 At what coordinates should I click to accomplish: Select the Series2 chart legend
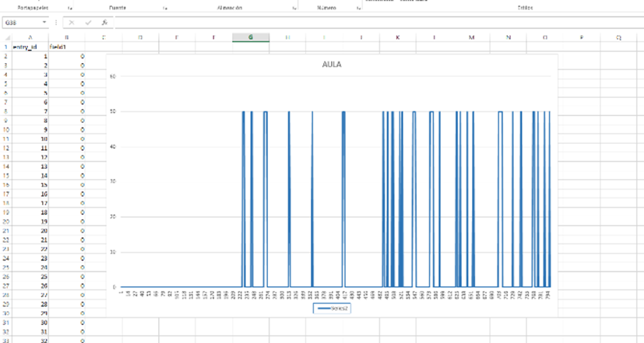pyautogui.click(x=332, y=308)
